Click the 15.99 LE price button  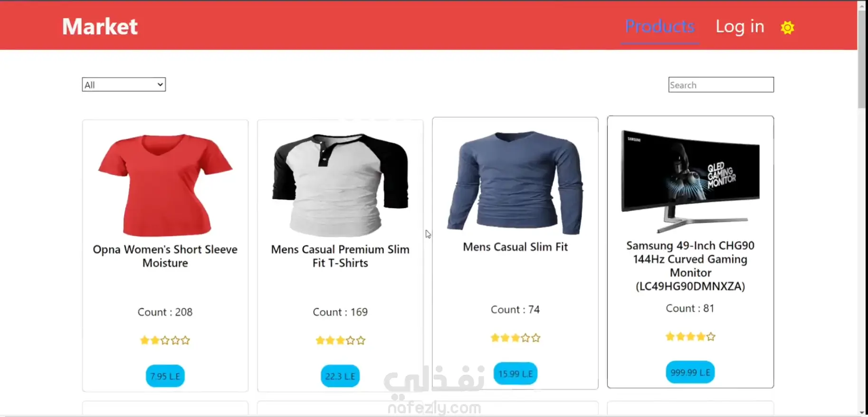(515, 373)
